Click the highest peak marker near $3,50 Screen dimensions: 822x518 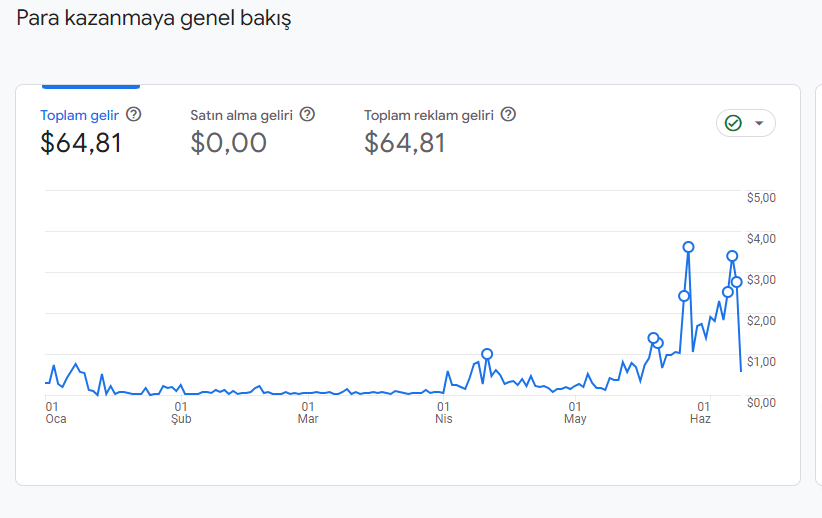[688, 247]
